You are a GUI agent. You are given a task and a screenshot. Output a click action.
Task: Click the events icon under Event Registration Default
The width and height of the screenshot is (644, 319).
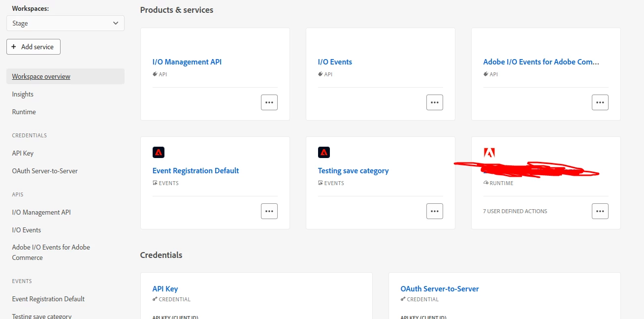pyautogui.click(x=155, y=183)
